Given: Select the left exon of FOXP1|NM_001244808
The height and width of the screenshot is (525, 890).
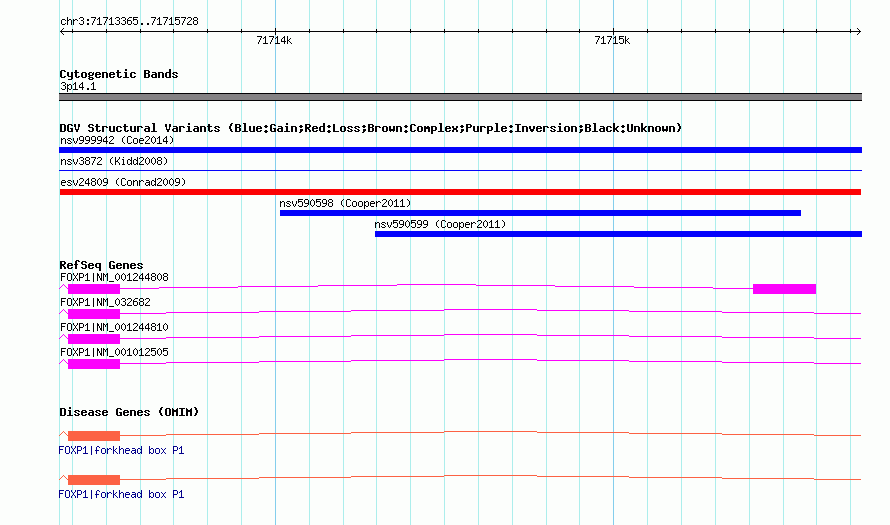Looking at the screenshot, I should [x=94, y=289].
